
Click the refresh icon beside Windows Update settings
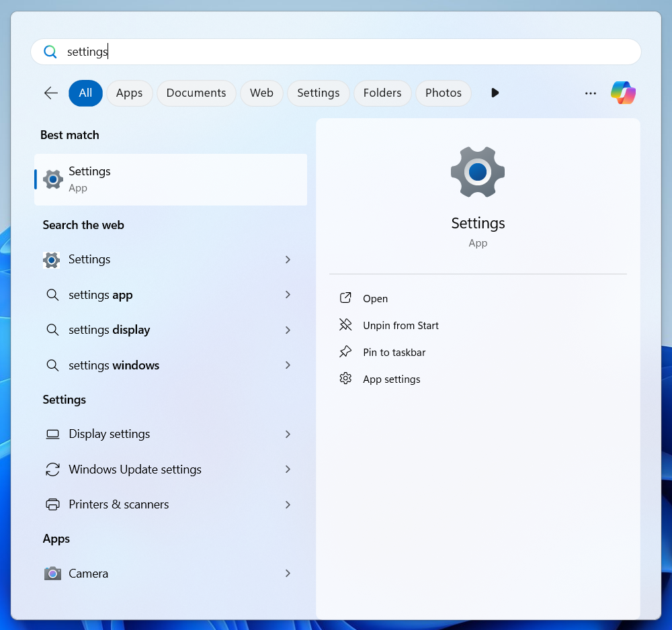pyautogui.click(x=52, y=469)
